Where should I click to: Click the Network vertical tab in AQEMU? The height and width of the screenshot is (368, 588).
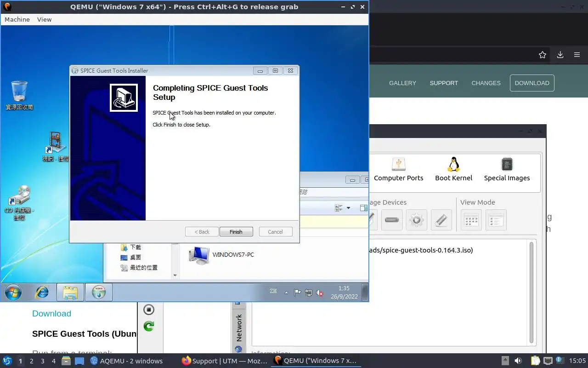coord(239,328)
